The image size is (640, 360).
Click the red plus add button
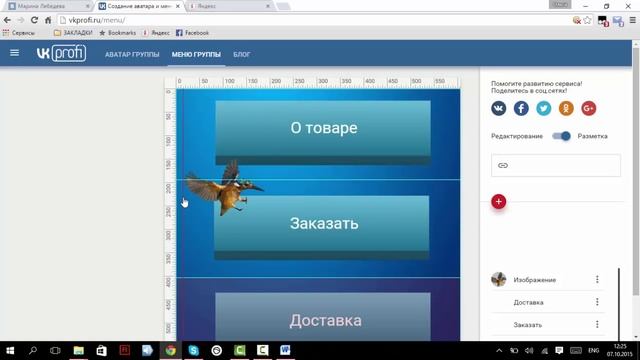tap(498, 201)
